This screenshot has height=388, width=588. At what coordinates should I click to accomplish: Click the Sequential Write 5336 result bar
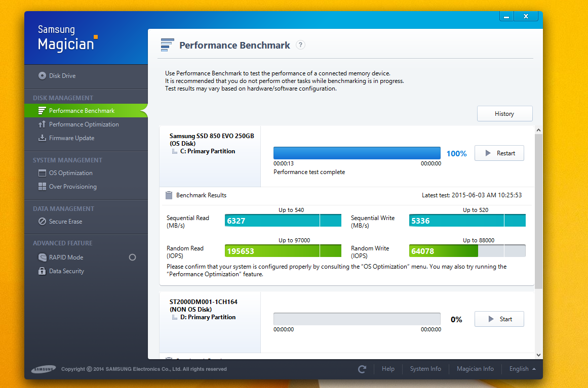point(467,221)
